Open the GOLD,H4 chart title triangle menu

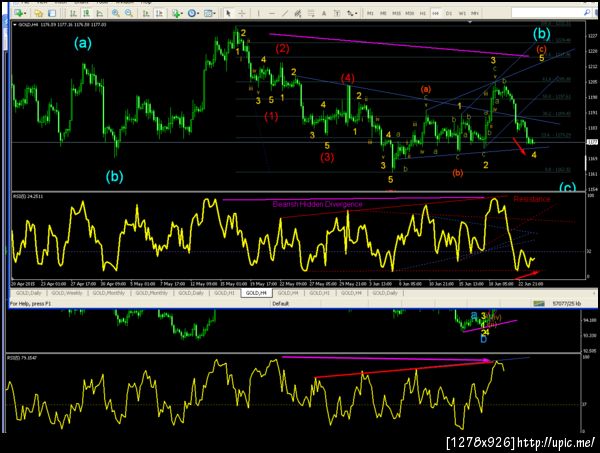15,24
